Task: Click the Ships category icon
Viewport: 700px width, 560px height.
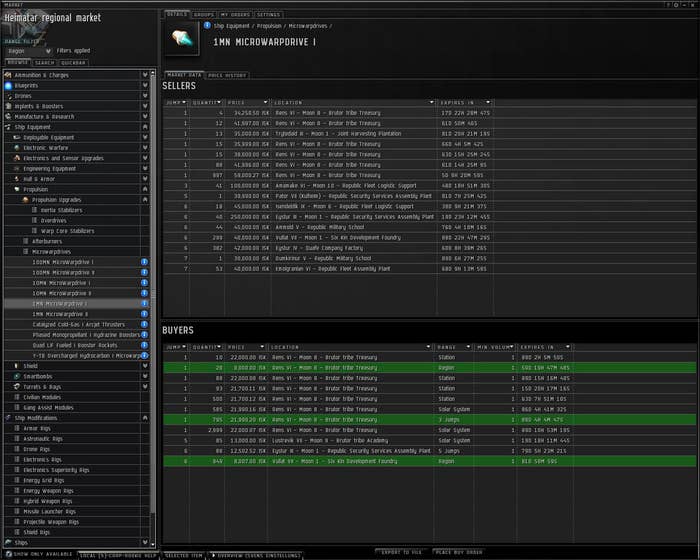Action: tap(8, 543)
